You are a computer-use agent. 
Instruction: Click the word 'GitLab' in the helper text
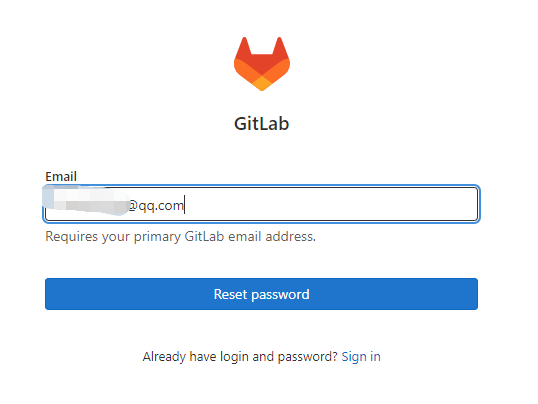(x=204, y=236)
